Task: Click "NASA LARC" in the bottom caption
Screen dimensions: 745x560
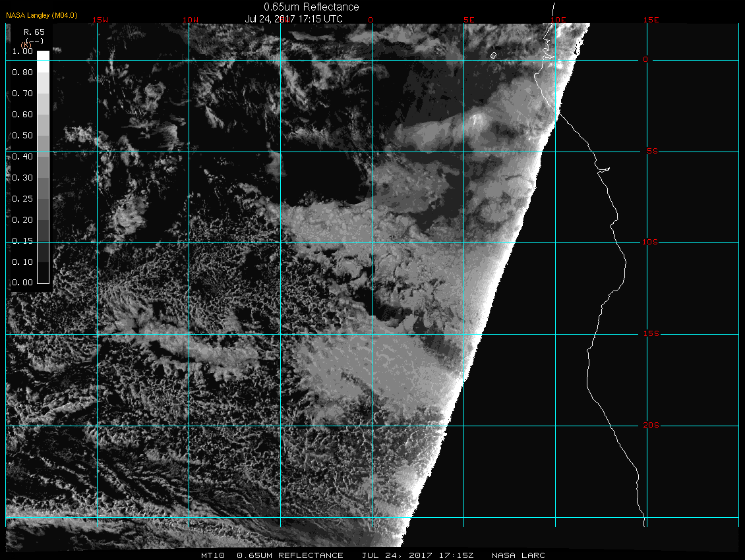Action: [518, 555]
